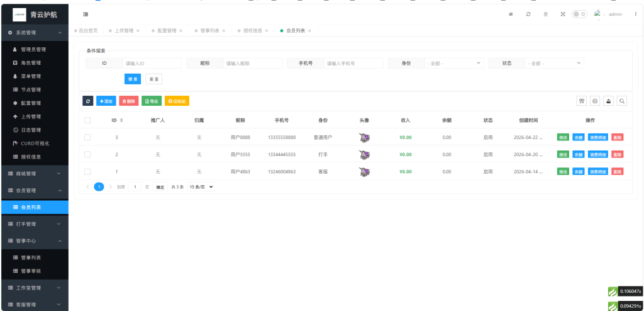Toggle the theme switch in the header
The image size is (644, 311).
579,14
